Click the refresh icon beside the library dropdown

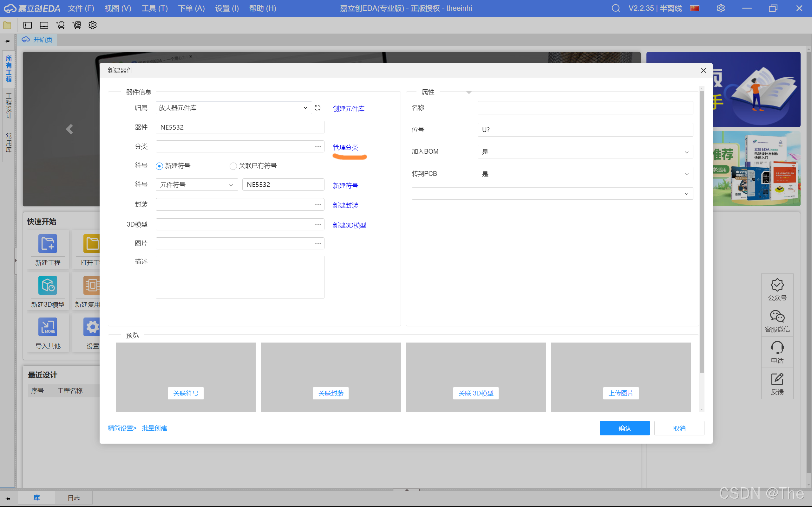(x=318, y=108)
